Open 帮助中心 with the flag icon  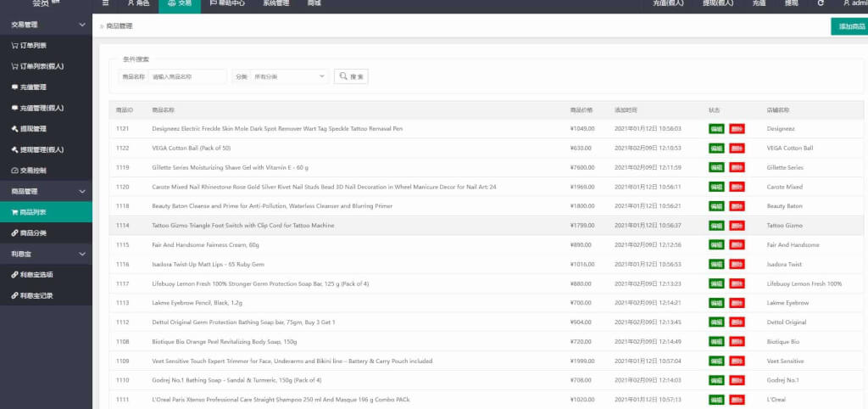tap(227, 3)
